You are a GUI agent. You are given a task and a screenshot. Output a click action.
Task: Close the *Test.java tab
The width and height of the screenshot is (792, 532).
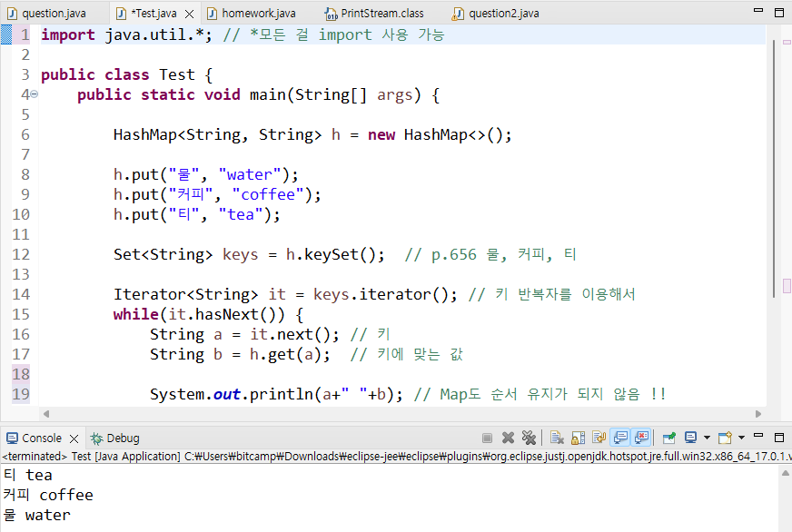click(x=190, y=15)
